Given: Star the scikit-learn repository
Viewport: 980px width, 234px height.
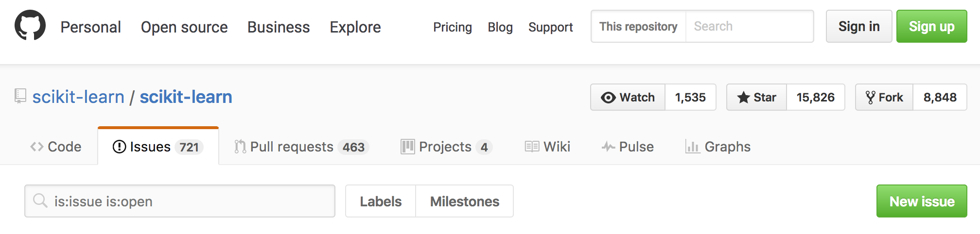Looking at the screenshot, I should [x=757, y=97].
